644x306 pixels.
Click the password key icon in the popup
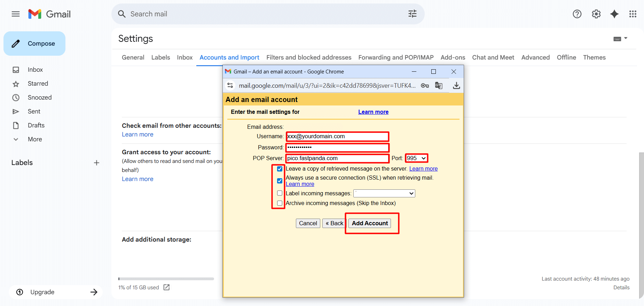point(425,86)
